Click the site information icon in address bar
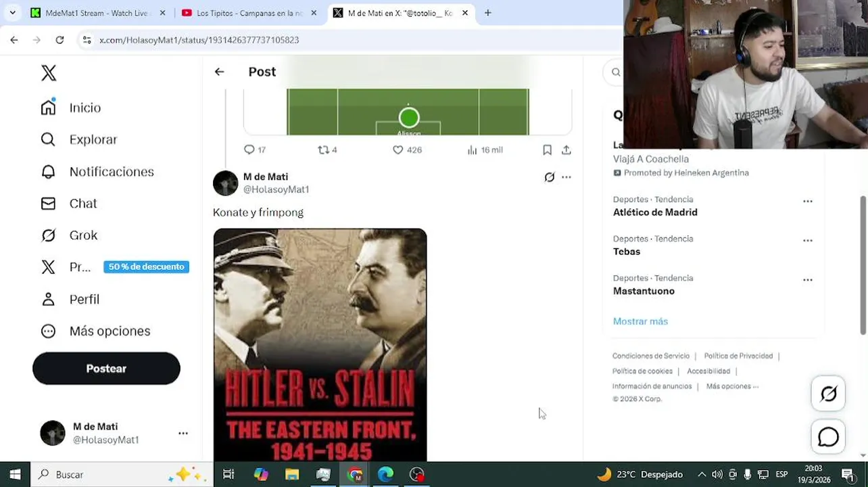The width and height of the screenshot is (868, 487). pos(87,40)
